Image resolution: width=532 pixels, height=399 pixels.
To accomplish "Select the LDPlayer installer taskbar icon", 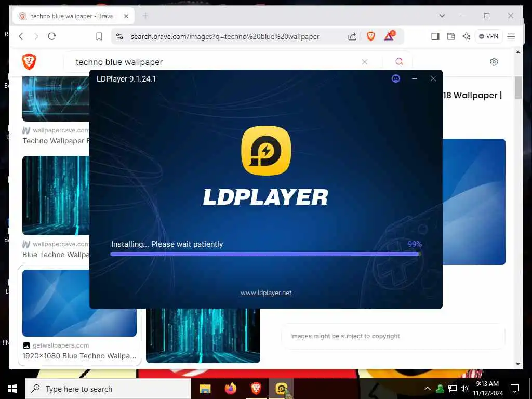I will [282, 389].
